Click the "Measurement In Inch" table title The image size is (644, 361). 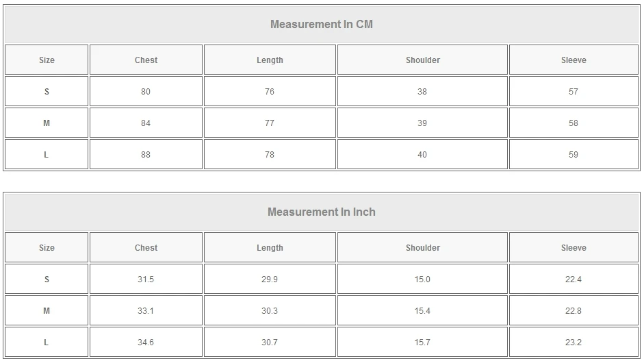[x=321, y=212]
